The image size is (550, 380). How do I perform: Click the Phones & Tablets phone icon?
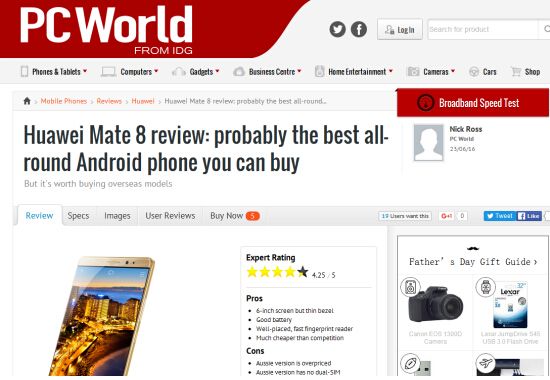coord(24,72)
